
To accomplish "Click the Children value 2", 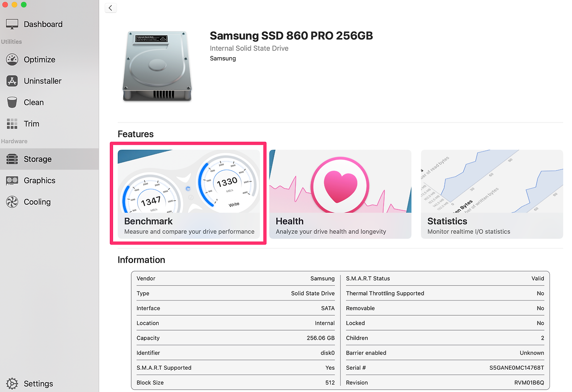I will (x=543, y=338).
